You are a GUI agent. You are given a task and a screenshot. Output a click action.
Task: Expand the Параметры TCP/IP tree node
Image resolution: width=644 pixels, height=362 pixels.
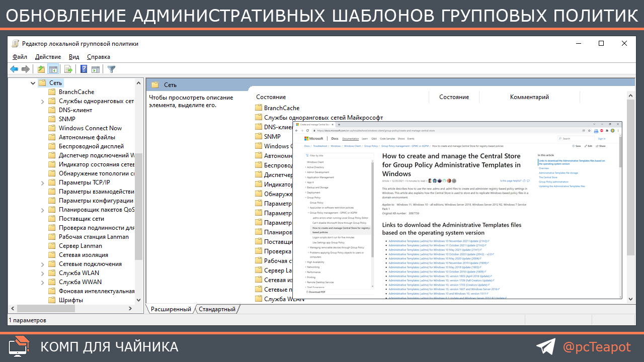coord(43,183)
